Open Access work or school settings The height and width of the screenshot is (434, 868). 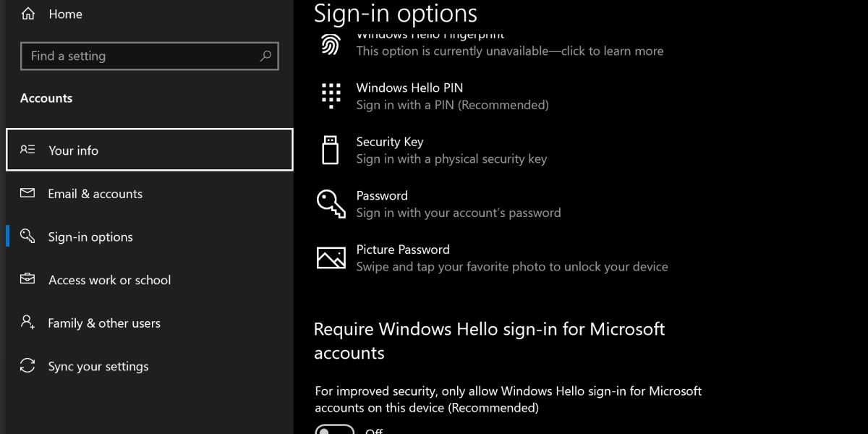click(x=109, y=280)
